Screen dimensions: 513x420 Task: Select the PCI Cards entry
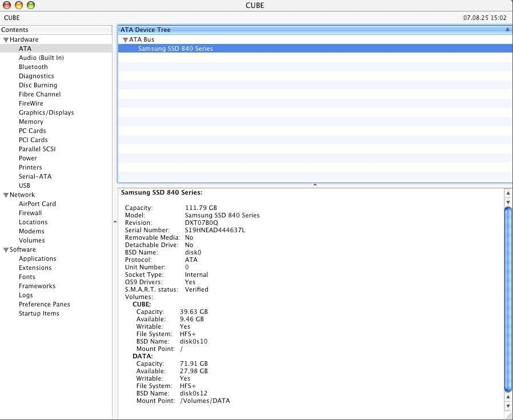coord(33,140)
